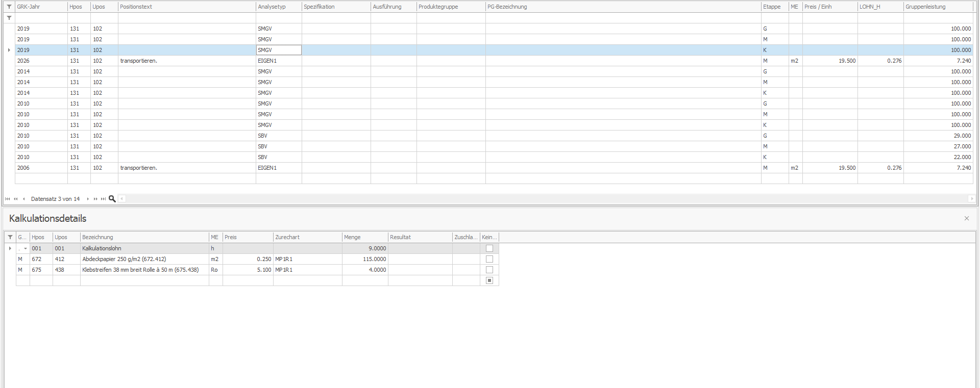Click filter row cell under Analysetyp
This screenshot has width=980, height=388.
(279, 18)
